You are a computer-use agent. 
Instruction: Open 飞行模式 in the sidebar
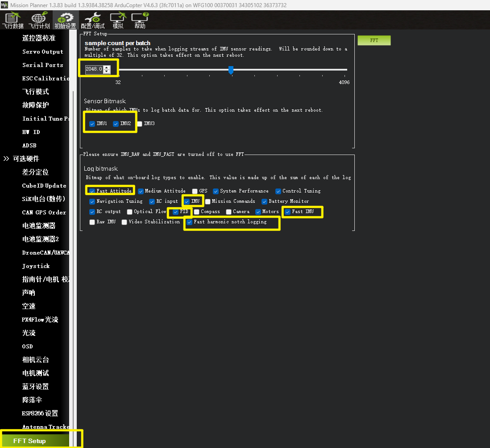[x=35, y=92]
